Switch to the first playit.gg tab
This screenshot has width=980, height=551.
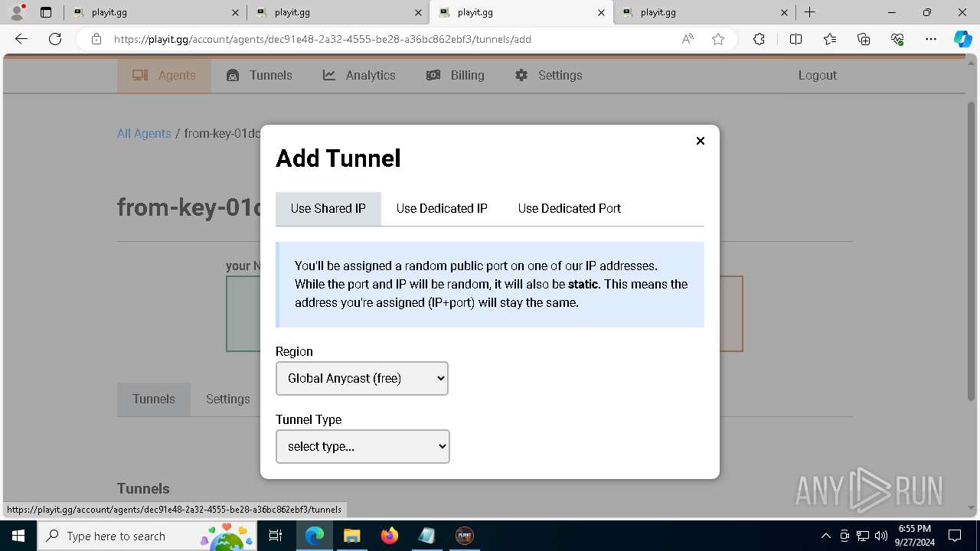coord(155,12)
